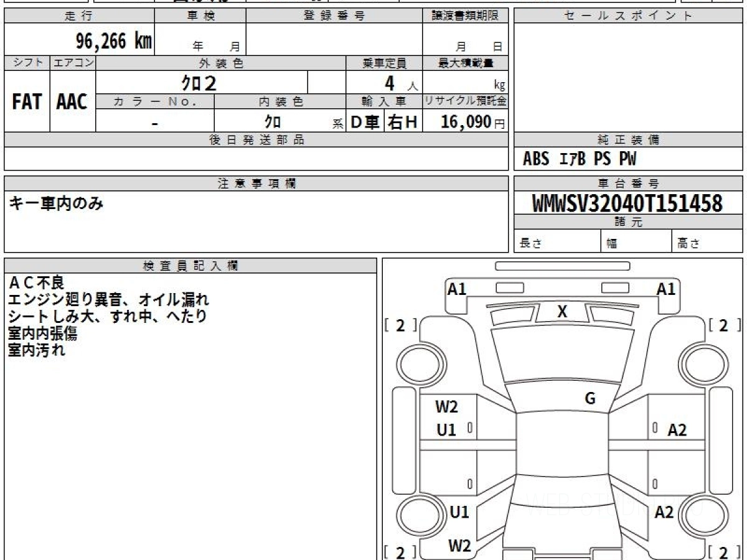Click the エアコン header cell
747x560 pixels.
(73, 63)
